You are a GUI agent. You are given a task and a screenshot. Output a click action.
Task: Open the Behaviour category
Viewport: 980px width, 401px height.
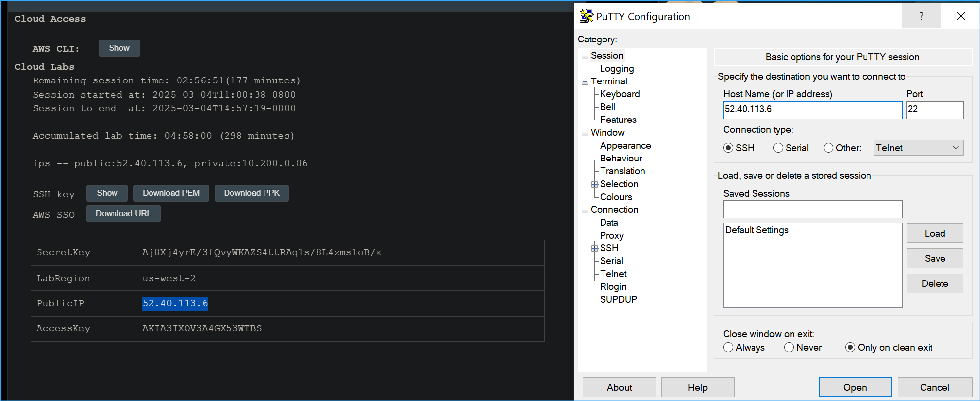point(621,158)
